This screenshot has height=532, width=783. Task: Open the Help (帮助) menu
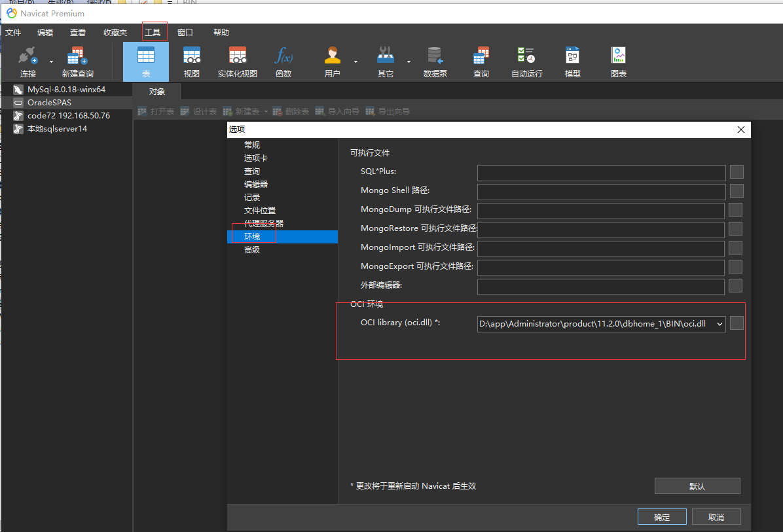(x=221, y=33)
